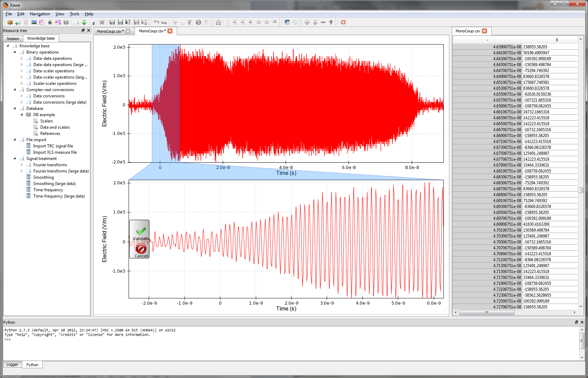The width and height of the screenshot is (588, 378).
Task: Collapse the Database node
Action: tap(15, 108)
